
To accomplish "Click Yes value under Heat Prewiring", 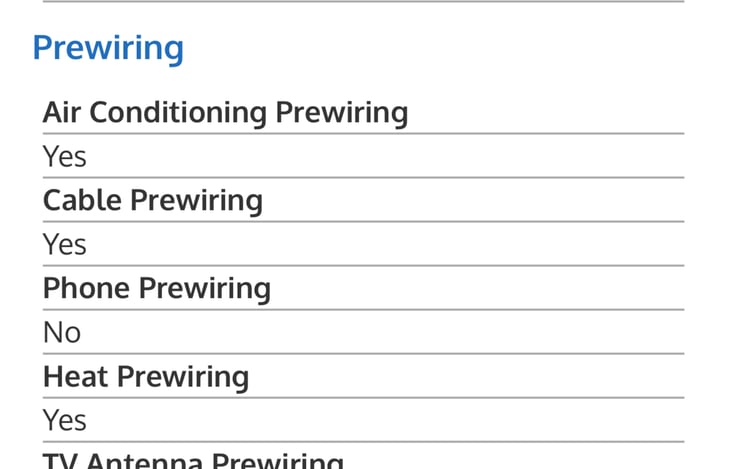I will pyautogui.click(x=64, y=420).
